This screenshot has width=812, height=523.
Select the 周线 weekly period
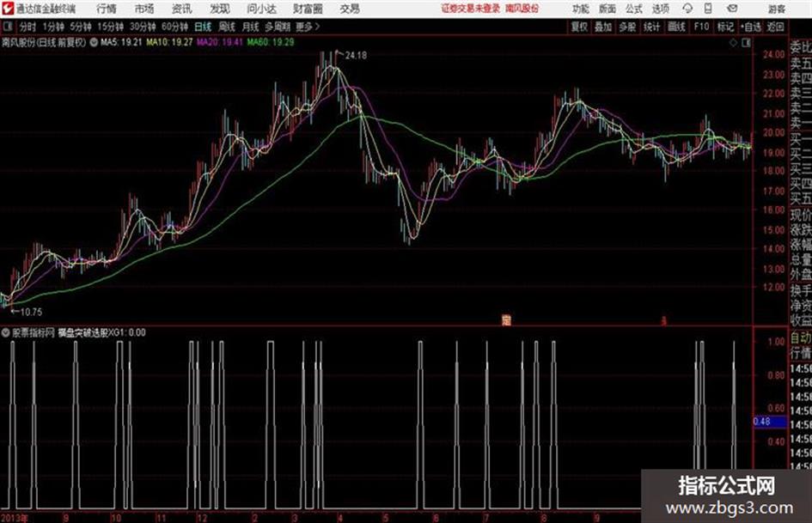tap(227, 27)
